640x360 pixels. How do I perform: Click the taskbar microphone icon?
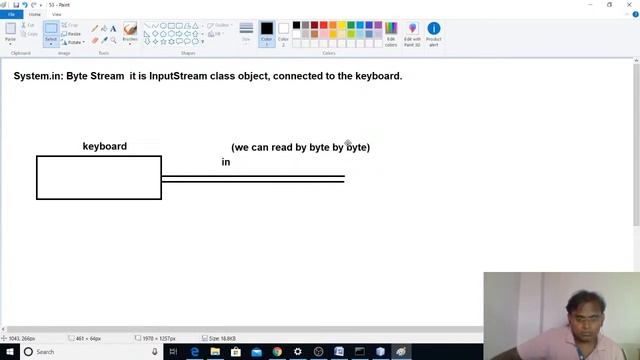pos(155,351)
